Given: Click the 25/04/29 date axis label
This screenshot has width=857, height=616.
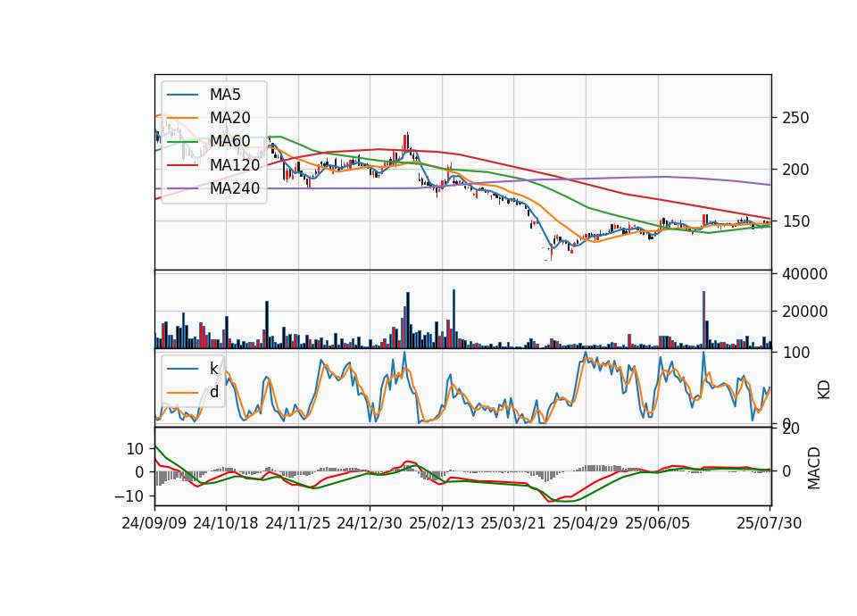Looking at the screenshot, I should click(586, 523).
